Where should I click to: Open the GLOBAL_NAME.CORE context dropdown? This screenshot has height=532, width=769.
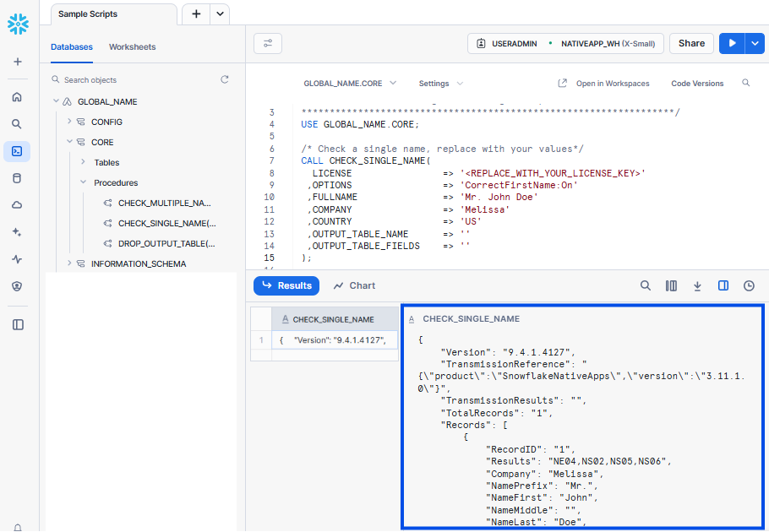(350, 84)
